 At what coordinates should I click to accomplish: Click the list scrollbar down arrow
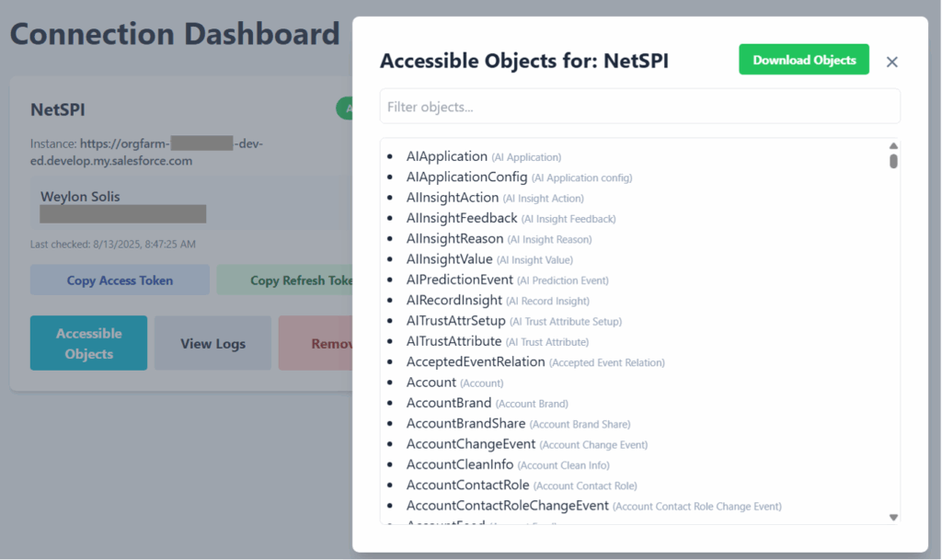(x=893, y=518)
